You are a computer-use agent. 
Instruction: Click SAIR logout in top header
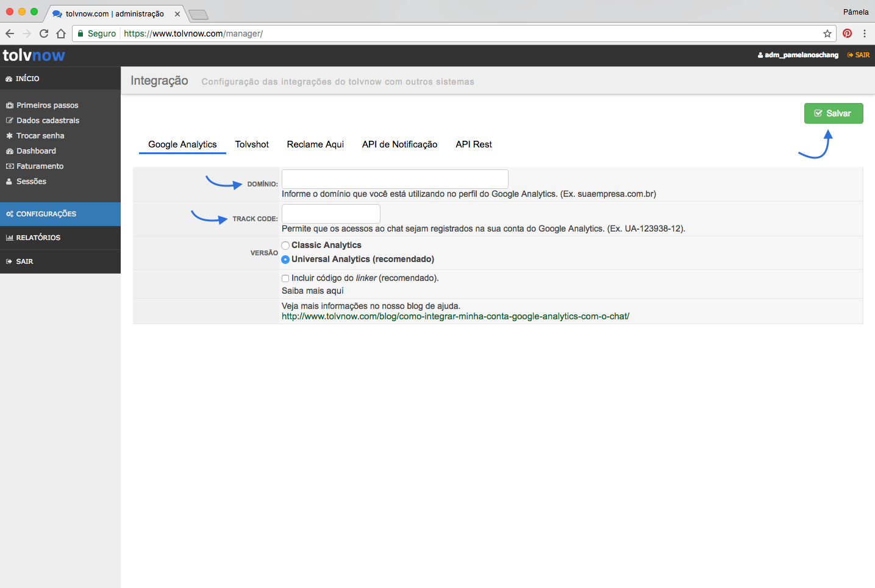(x=859, y=55)
